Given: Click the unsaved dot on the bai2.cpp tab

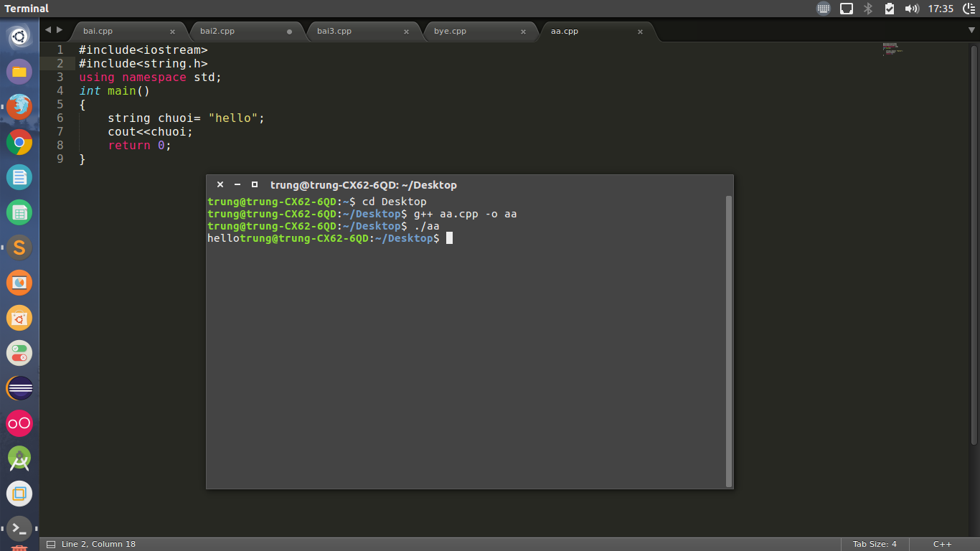Looking at the screenshot, I should [289, 32].
